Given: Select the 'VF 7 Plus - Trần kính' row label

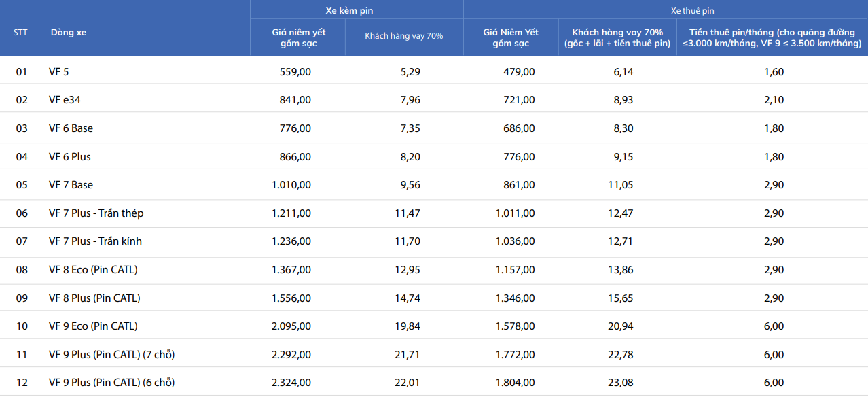Looking at the screenshot, I should pyautogui.click(x=95, y=241).
